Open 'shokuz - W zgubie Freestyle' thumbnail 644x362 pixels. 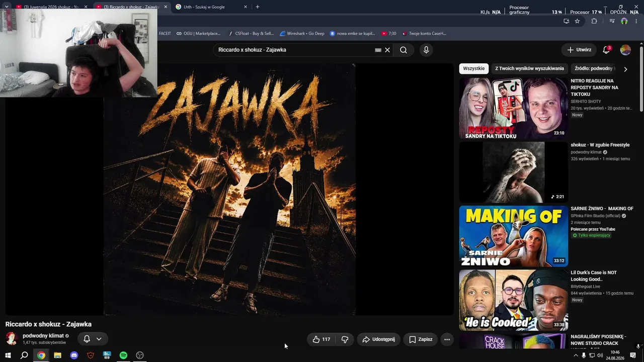(x=513, y=172)
